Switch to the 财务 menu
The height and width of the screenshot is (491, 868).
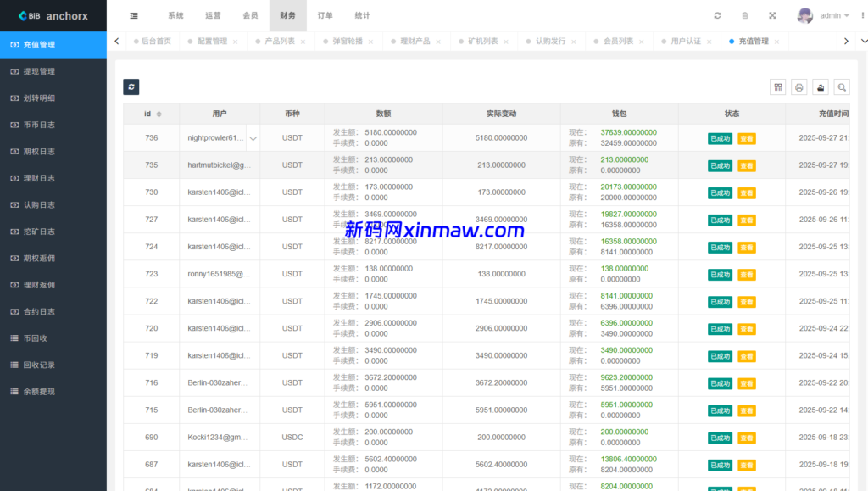tap(287, 14)
